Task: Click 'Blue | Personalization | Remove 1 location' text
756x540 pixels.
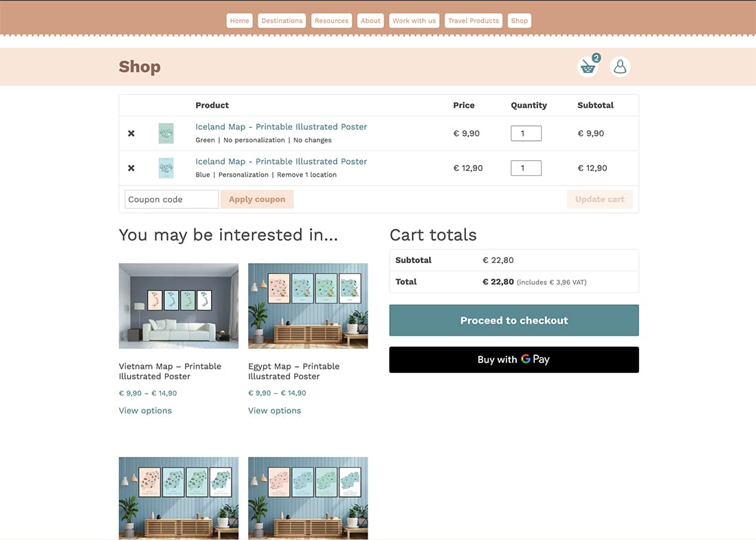Action: pos(266,175)
